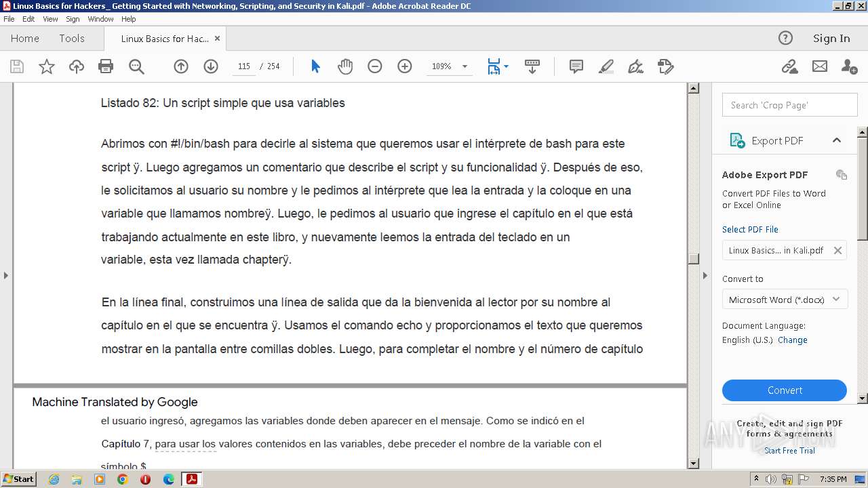Bookmark the document with the star icon
The image size is (868, 488).
[46, 66]
